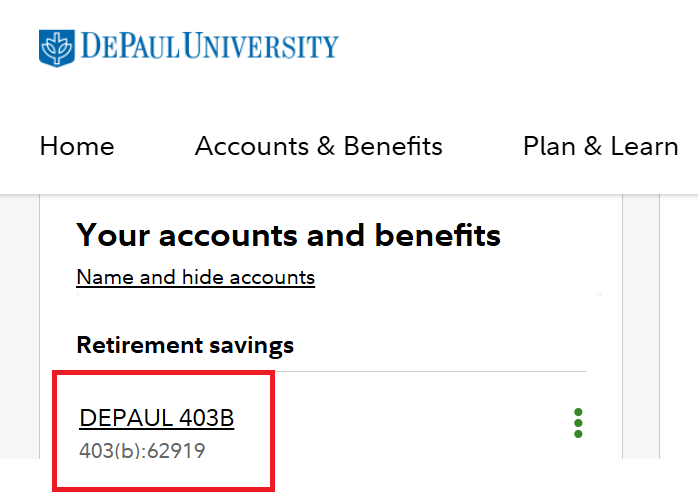Click the "Retirement savings" section label
The image size is (698, 504).
(x=185, y=346)
